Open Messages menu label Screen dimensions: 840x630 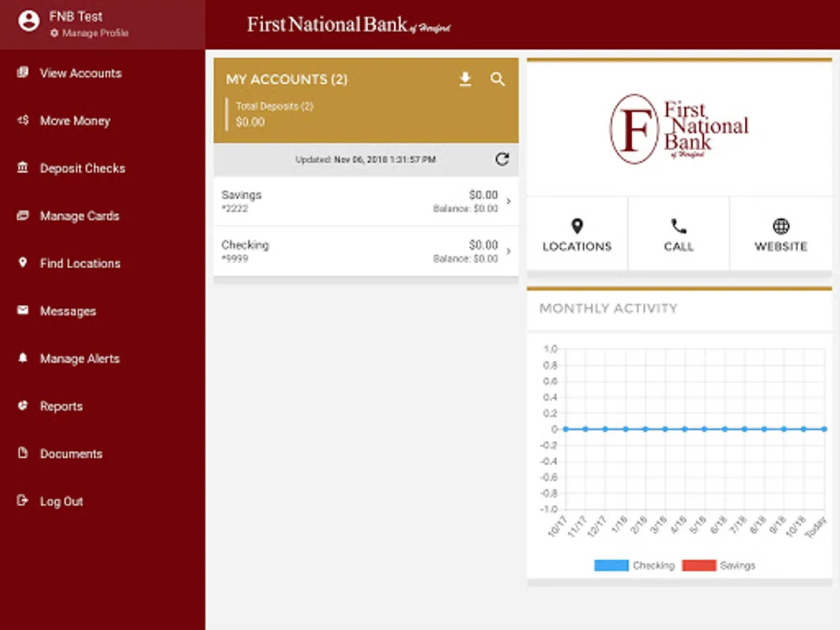[68, 311]
